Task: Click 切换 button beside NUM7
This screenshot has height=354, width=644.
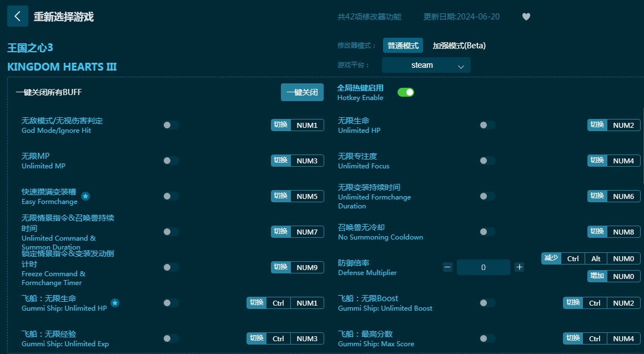Action: tap(281, 232)
